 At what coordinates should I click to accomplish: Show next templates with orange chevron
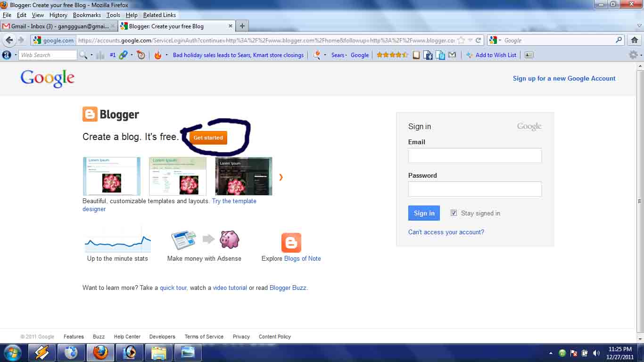281,177
